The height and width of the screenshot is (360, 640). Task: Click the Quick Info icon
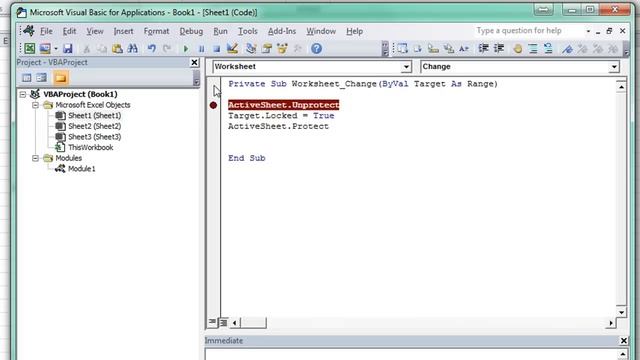433,49
